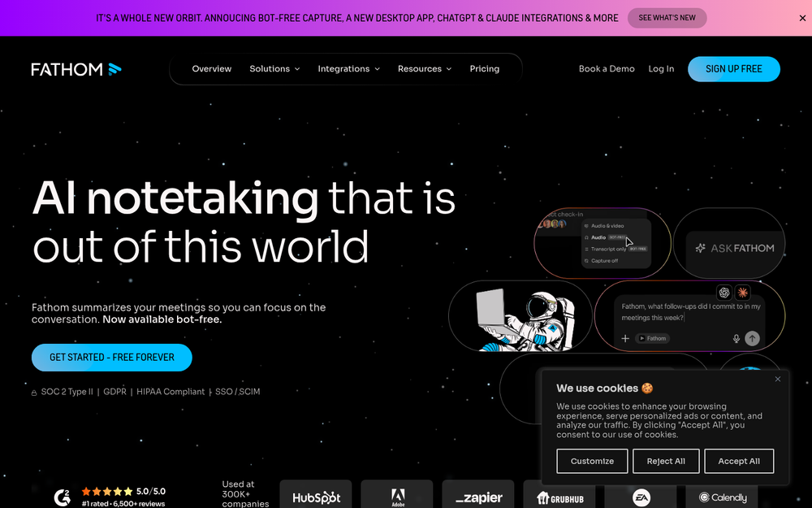Click the G2 logo badge

(63, 497)
